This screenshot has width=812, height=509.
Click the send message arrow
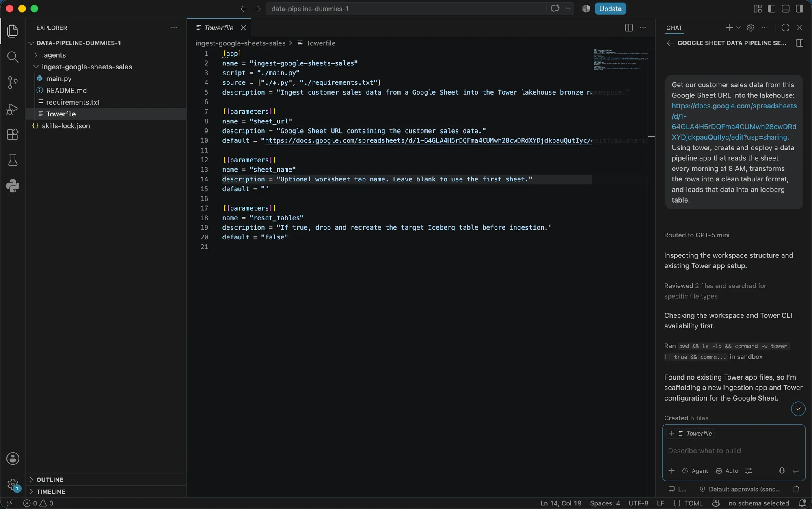tap(796, 471)
